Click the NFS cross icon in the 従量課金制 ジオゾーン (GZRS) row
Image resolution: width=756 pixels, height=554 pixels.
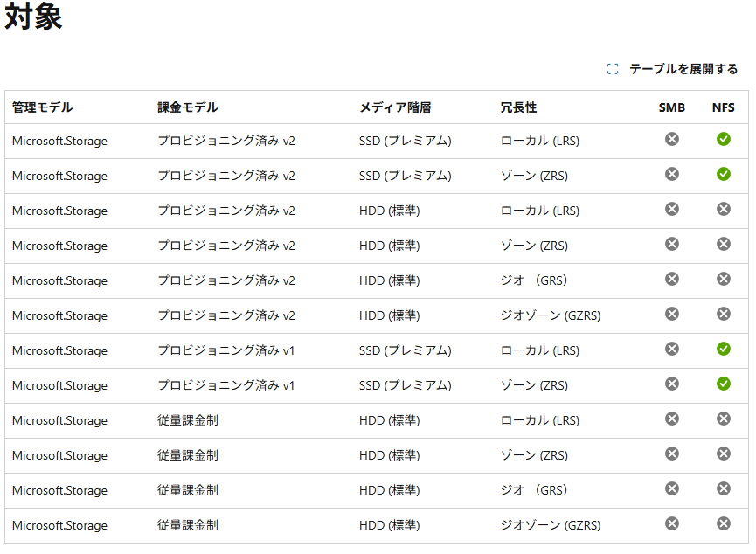723,523
